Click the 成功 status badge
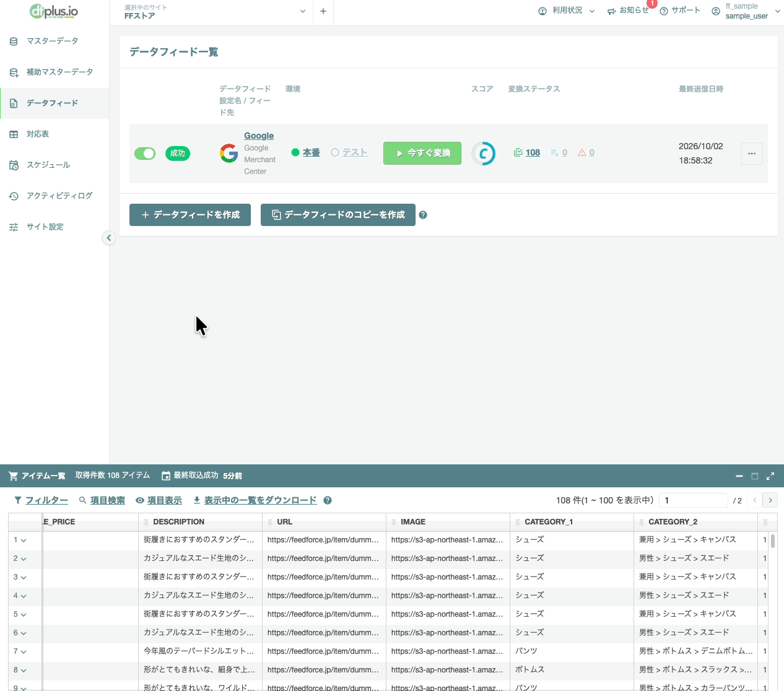784x691 pixels. click(178, 154)
